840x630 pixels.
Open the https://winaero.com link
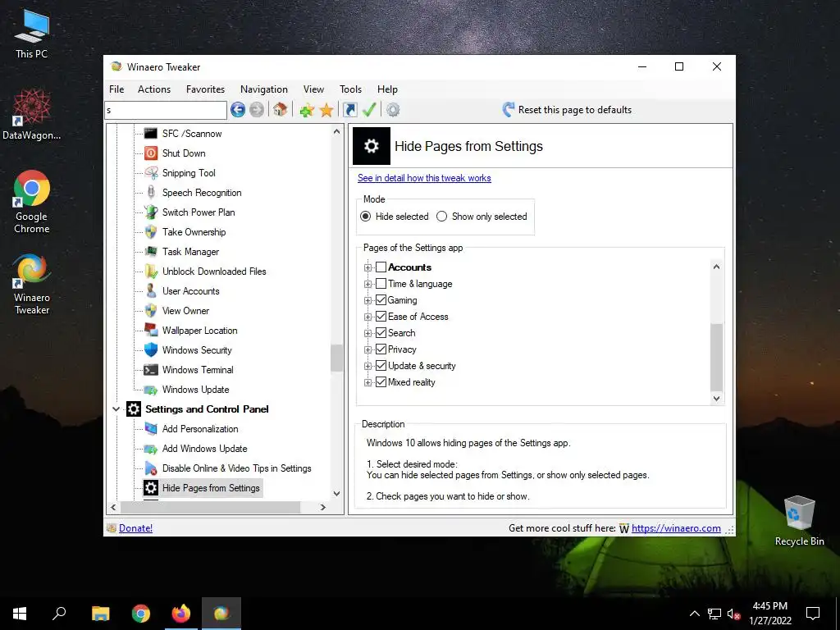pos(676,528)
